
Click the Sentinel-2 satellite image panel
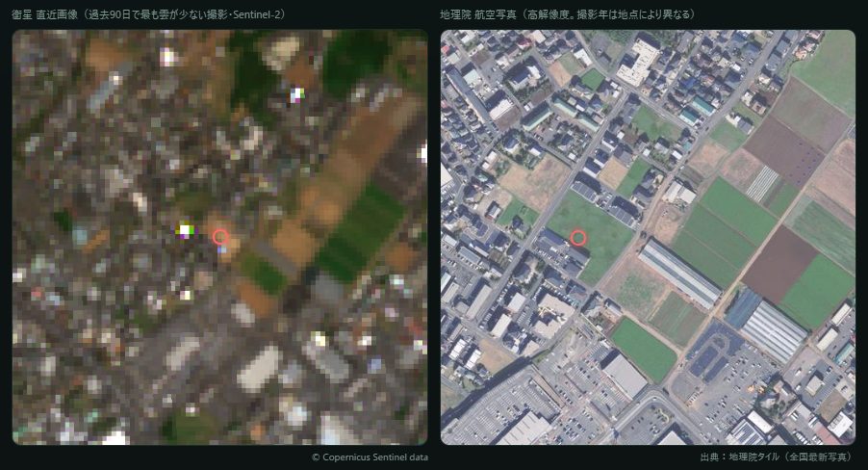click(219, 237)
